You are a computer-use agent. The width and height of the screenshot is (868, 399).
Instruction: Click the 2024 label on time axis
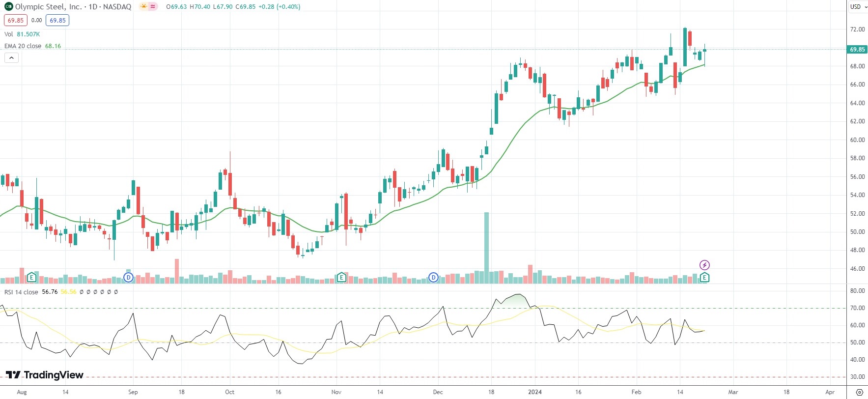pos(535,392)
